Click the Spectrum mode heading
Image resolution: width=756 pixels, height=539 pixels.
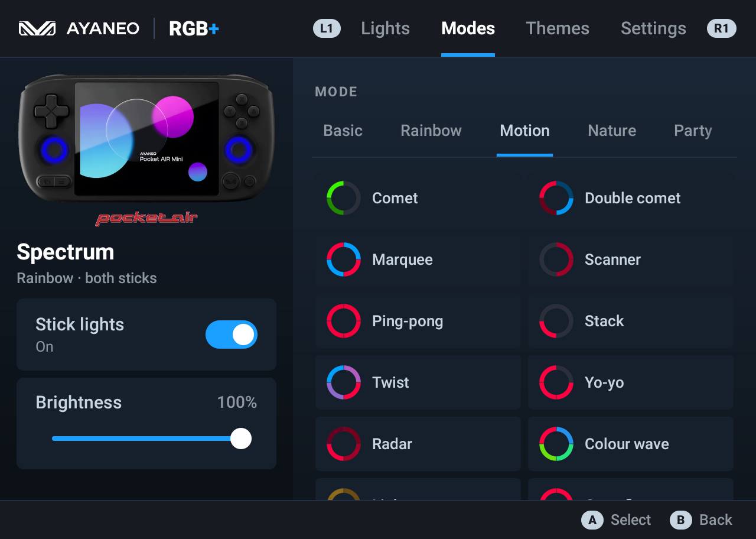pyautogui.click(x=66, y=252)
